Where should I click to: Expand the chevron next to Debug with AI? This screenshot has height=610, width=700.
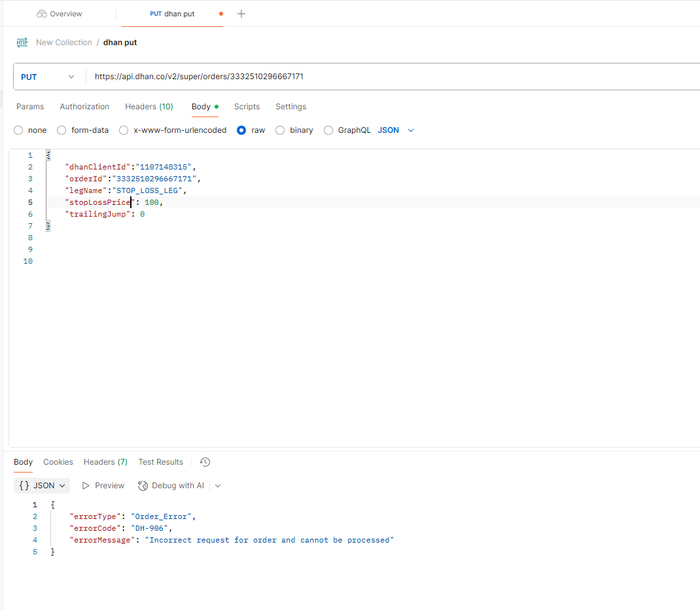click(218, 486)
